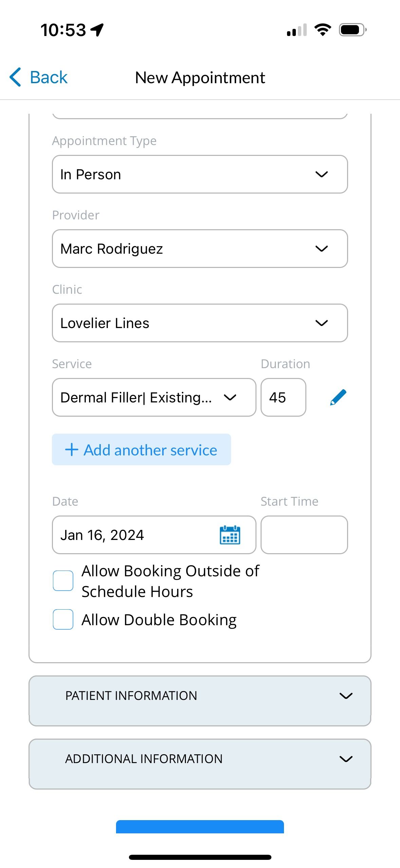Select the Duration field showing 45
Screen dimensions: 400x868
coord(283,397)
